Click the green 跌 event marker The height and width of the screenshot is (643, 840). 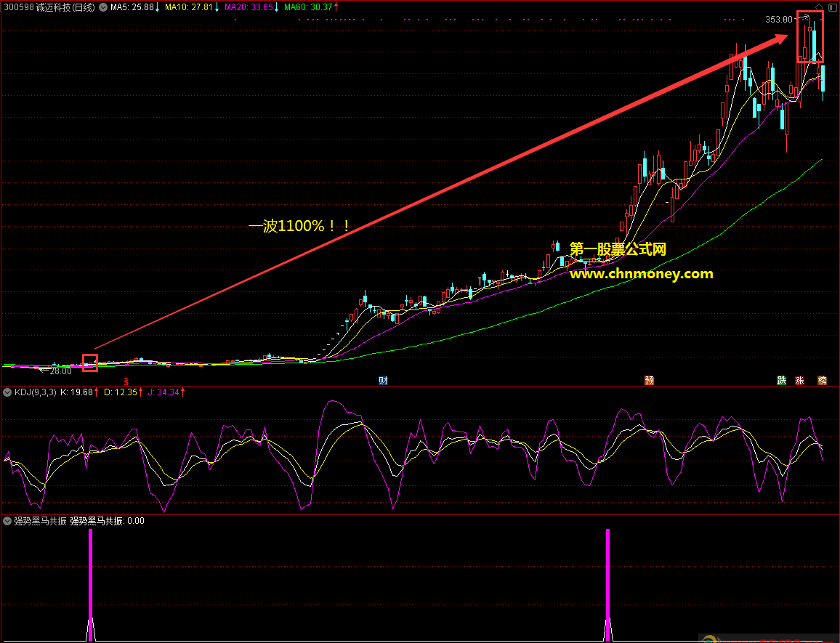point(782,381)
